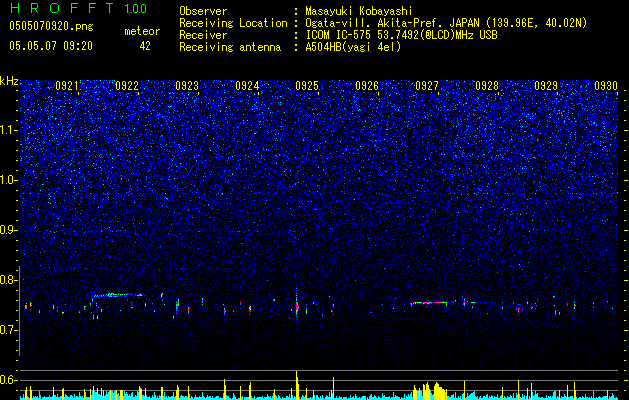Click the tallest yellow power spike below 0925
The height and width of the screenshot is (400, 629).
coord(297,385)
